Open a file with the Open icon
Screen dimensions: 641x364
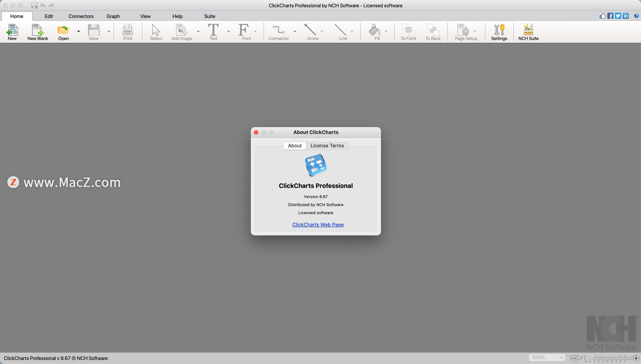point(63,32)
